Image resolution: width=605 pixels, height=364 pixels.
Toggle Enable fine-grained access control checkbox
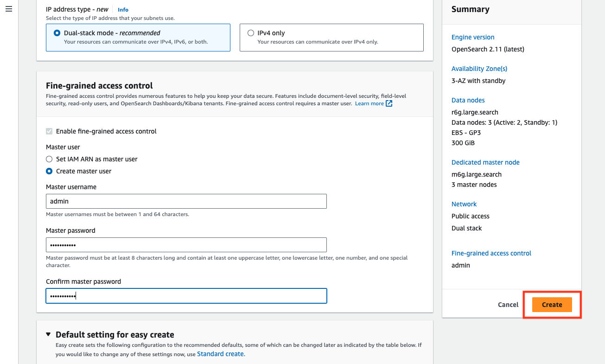click(49, 131)
